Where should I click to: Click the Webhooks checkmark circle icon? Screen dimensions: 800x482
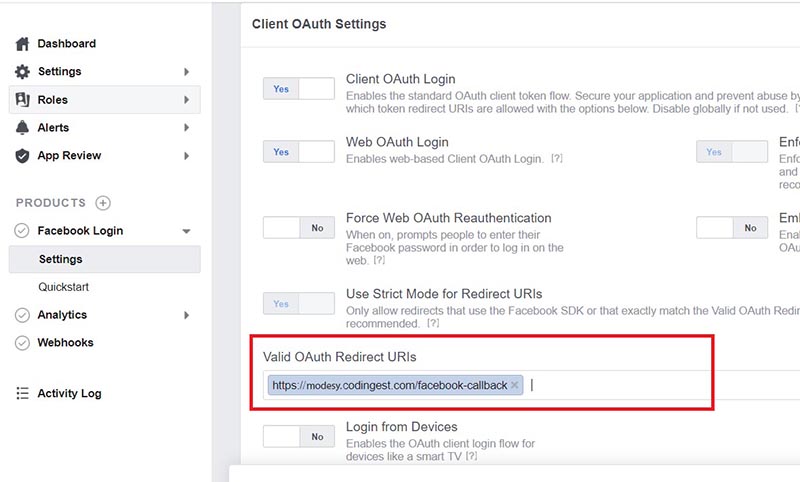point(22,343)
